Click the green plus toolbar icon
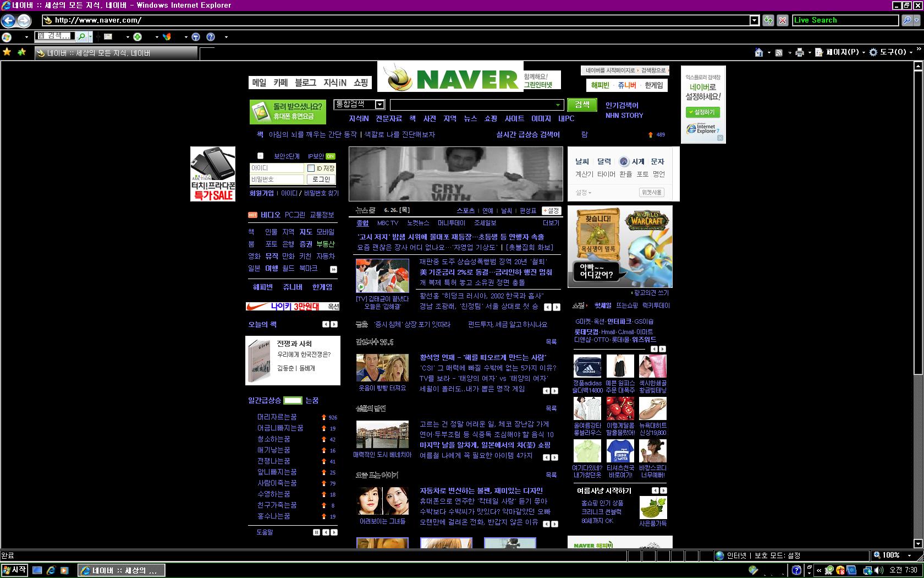 click(x=137, y=37)
